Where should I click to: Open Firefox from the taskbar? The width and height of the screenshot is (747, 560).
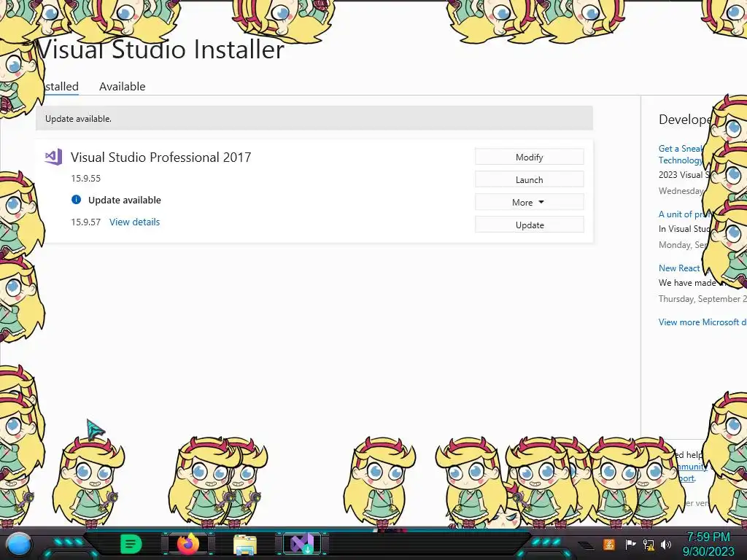[x=188, y=544]
